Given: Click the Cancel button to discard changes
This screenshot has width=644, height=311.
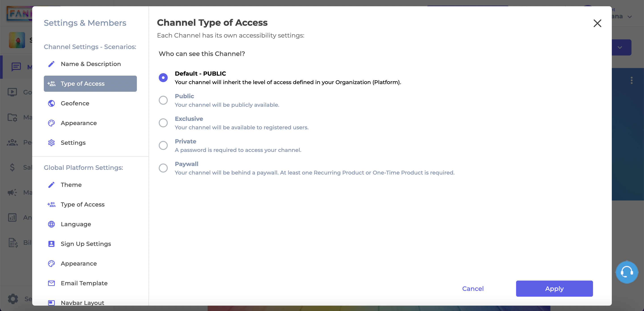Looking at the screenshot, I should click(473, 288).
